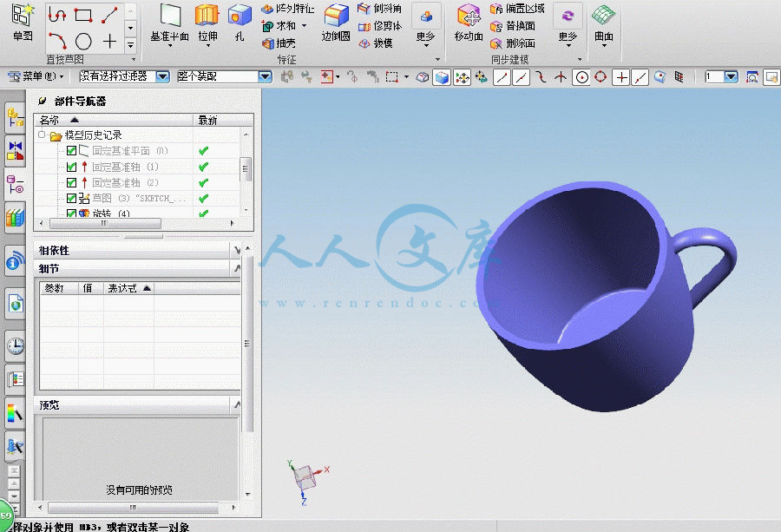This screenshot has height=532, width=781.
Task: Toggle checkbox for 固定基准平面 (0)
Action: tap(71, 150)
